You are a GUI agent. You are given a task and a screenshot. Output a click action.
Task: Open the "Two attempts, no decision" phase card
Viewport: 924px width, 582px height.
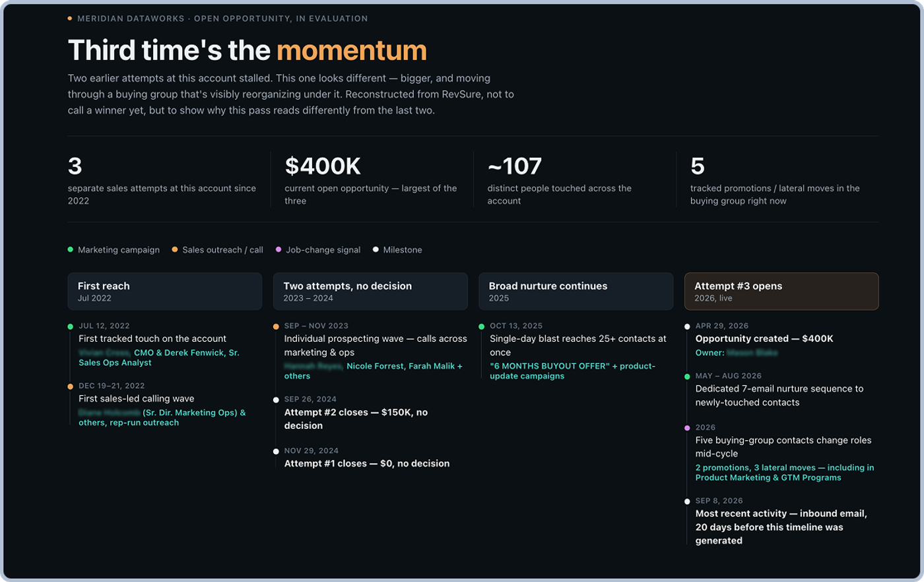(x=370, y=291)
